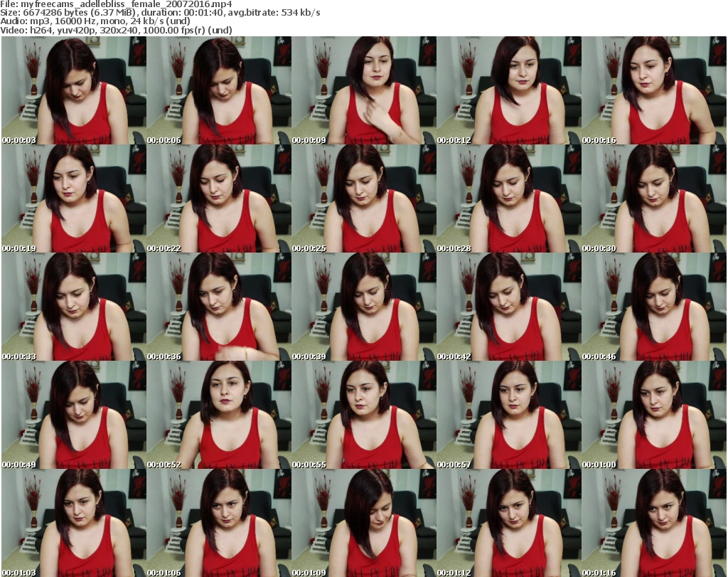Click the frame stamped 00:00:12
Image resolution: width=728 pixels, height=577 pixels.
point(509,90)
